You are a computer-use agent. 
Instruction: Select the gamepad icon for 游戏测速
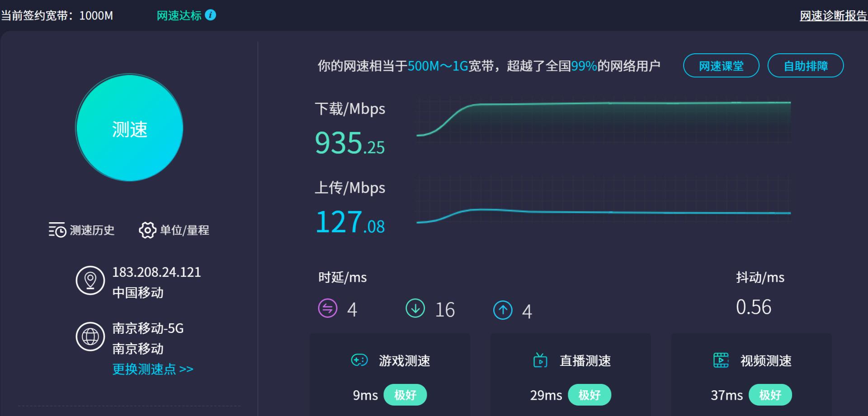tap(359, 360)
